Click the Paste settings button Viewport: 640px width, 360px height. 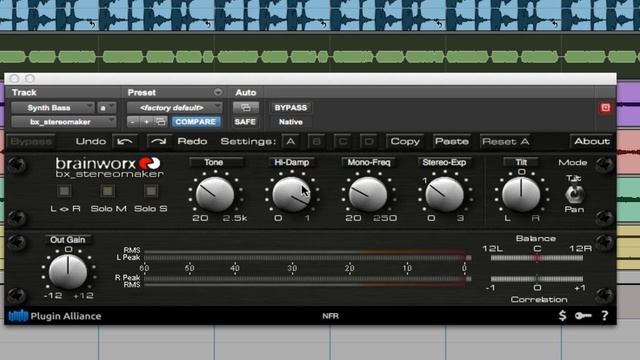coord(452,141)
